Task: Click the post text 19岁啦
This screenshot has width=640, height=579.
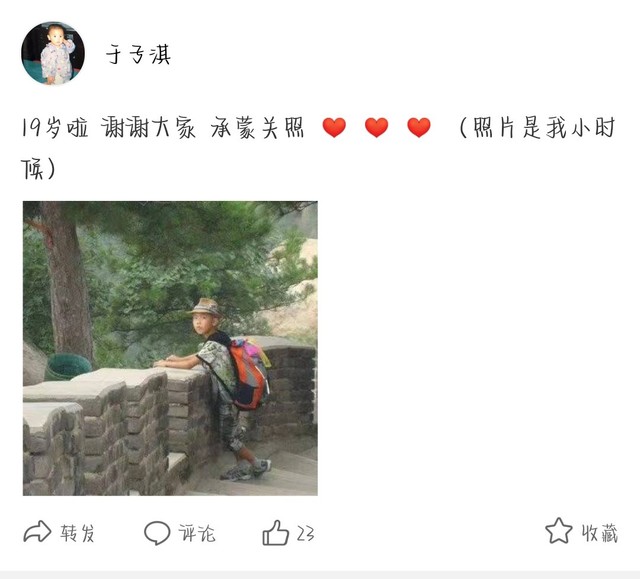Action: (x=54, y=128)
